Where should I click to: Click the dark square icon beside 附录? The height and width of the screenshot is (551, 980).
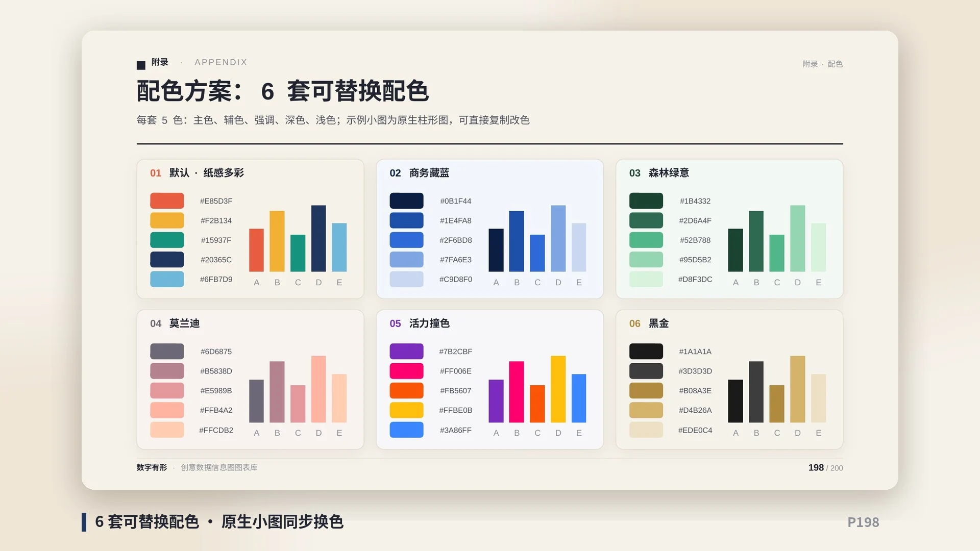141,65
